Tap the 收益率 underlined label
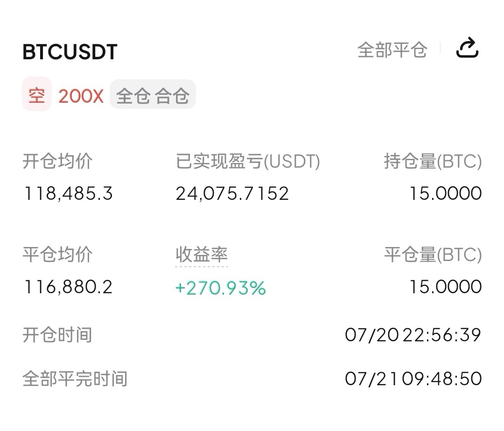504x431 pixels. pos(202,255)
